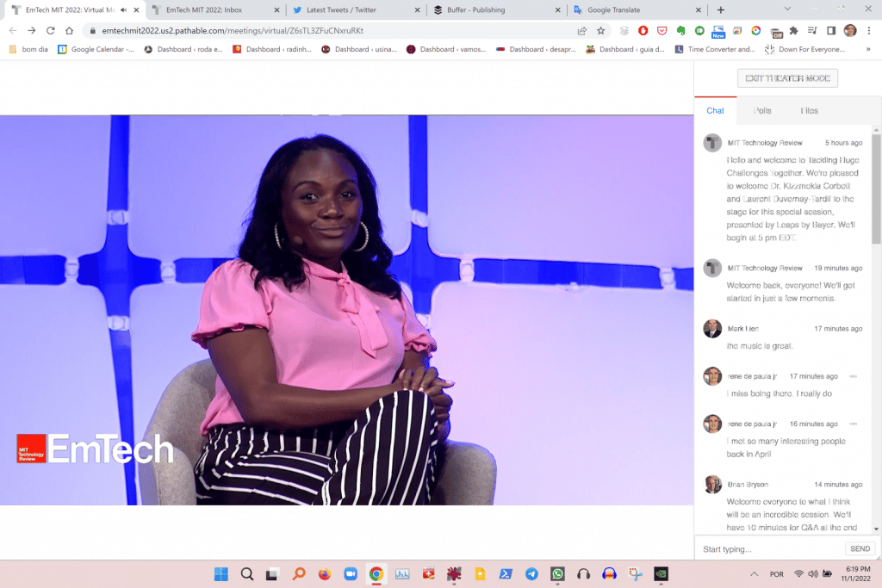
Task: Click Mark Lien's profile avatar in chat
Action: pyautogui.click(x=712, y=328)
